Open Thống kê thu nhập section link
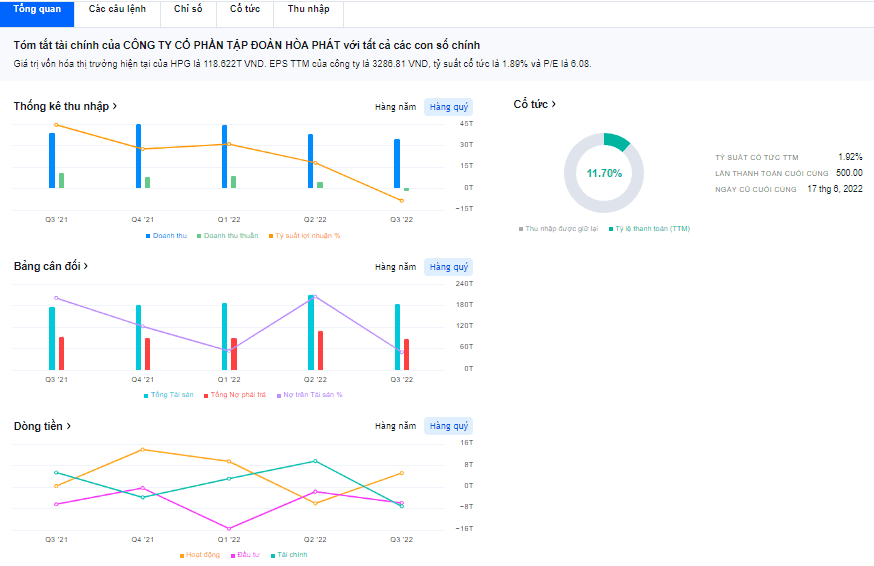 (65, 106)
